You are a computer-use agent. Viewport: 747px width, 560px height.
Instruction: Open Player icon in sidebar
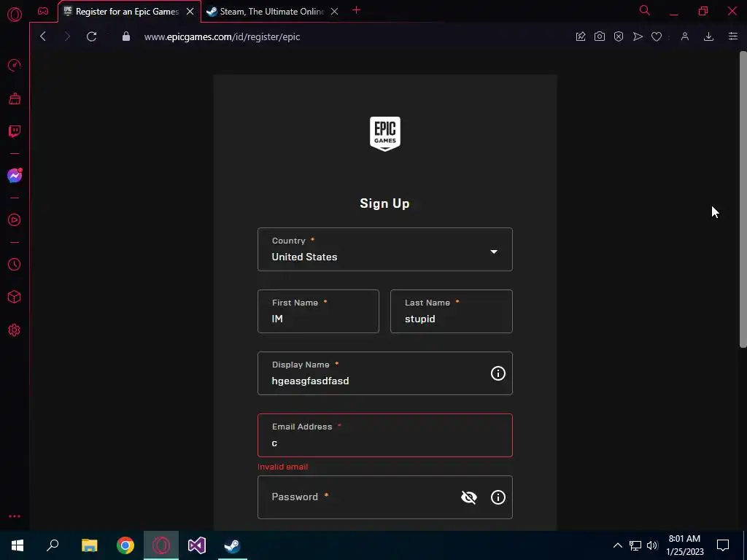tap(15, 220)
